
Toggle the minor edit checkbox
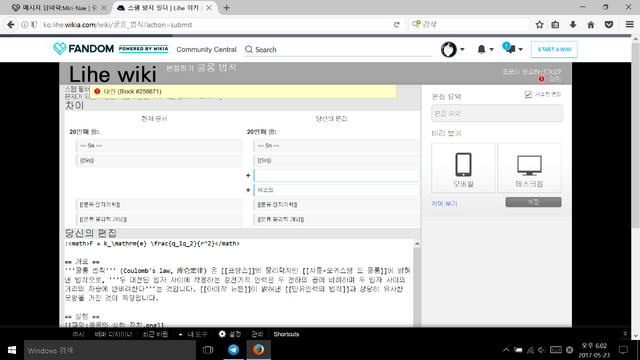pos(528,94)
